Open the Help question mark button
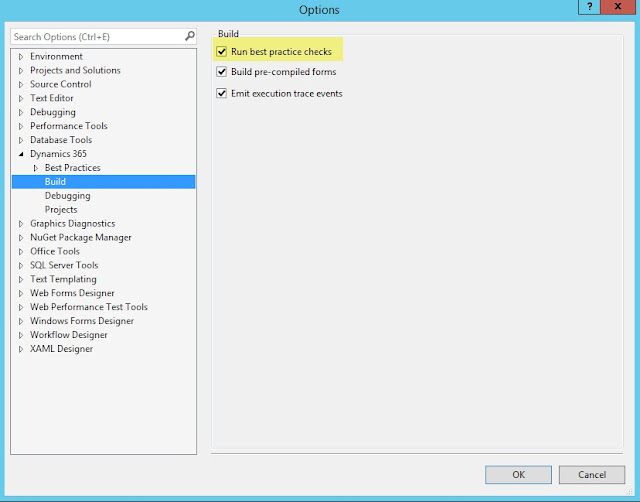 (x=589, y=7)
